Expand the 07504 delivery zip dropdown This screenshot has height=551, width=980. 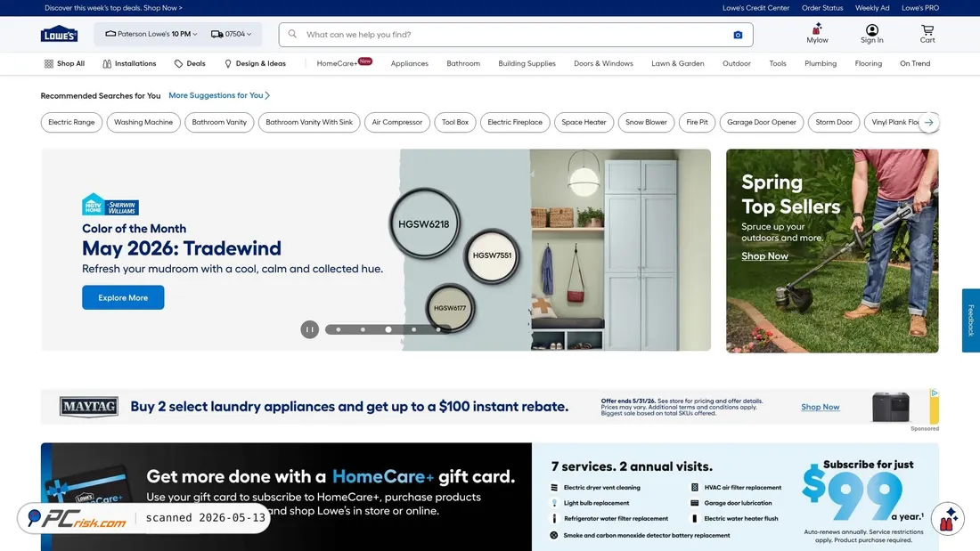tap(232, 35)
